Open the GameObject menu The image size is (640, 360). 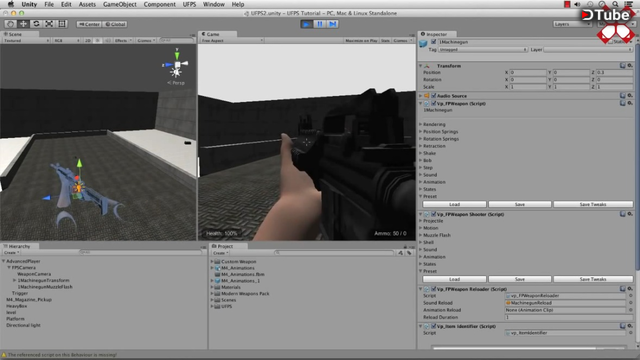coord(120,4)
